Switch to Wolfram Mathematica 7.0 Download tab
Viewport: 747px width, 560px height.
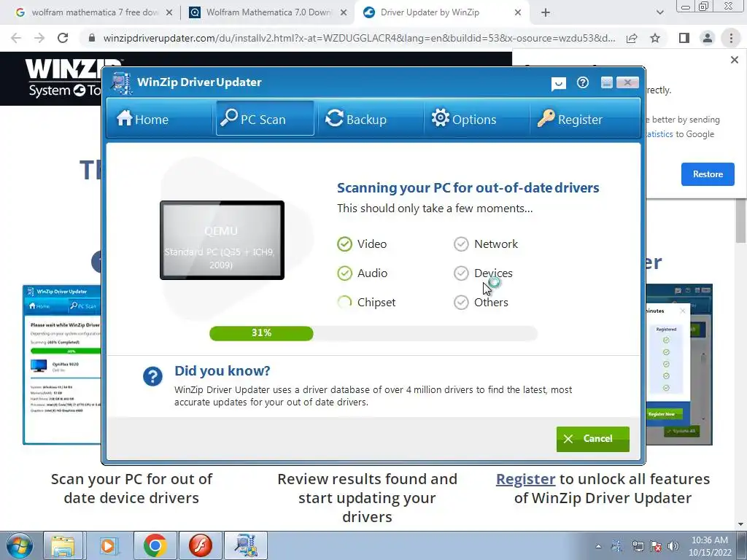coord(268,12)
